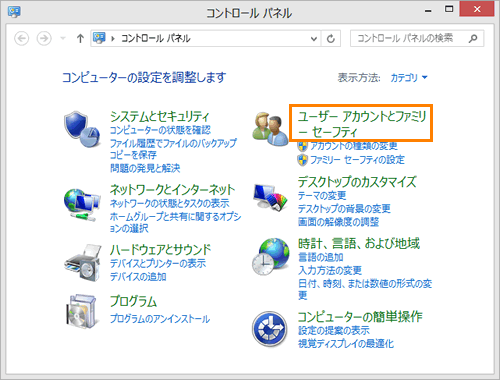This screenshot has width=500, height=380.
Task: Click shield icon beside ファミリー セーフティの設定
Action: coord(302,160)
